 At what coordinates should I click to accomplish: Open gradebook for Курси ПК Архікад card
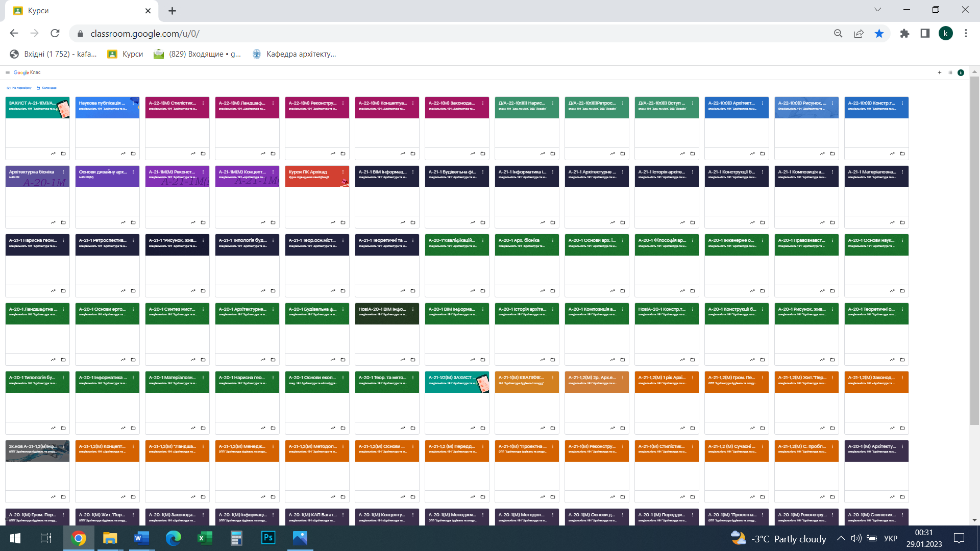click(x=333, y=222)
